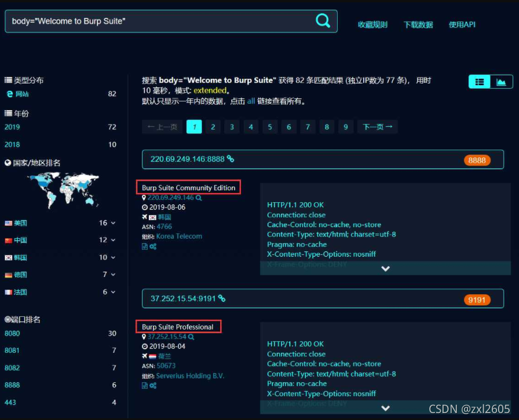Image resolution: width=519 pixels, height=420 pixels.
Task: Click 收藏规则 link
Action: pyautogui.click(x=372, y=24)
